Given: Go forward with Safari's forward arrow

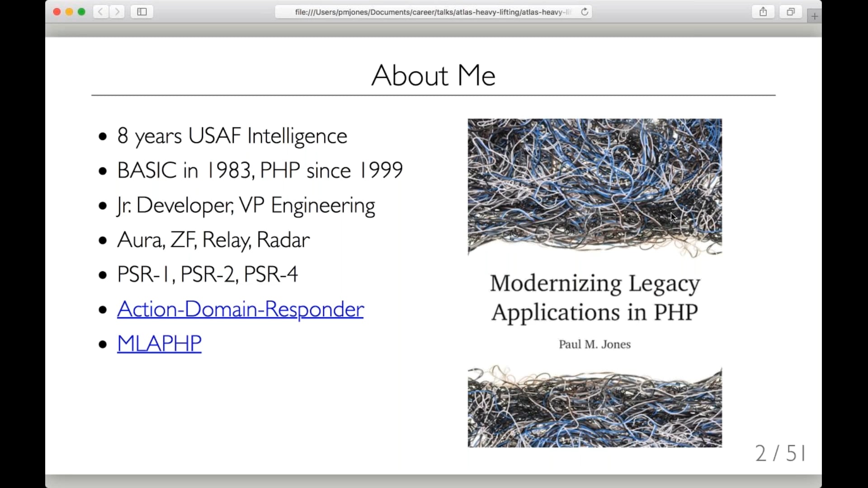Looking at the screenshot, I should (x=117, y=12).
